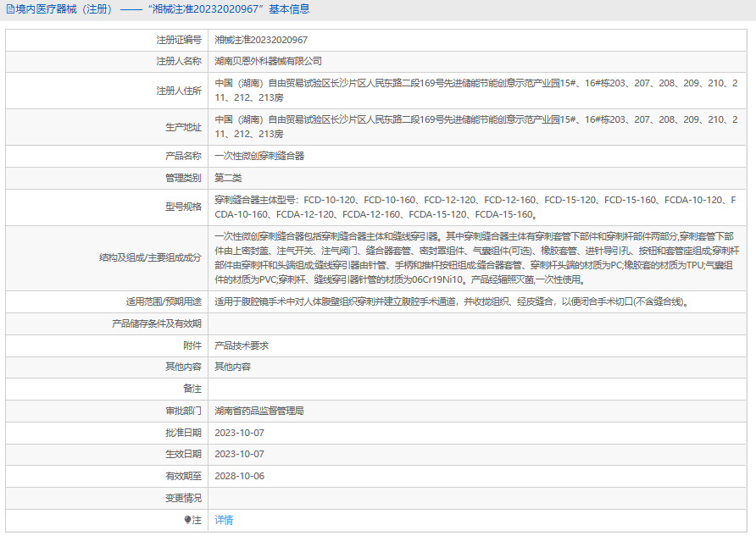Click the 结构及组成 description text

(477, 257)
